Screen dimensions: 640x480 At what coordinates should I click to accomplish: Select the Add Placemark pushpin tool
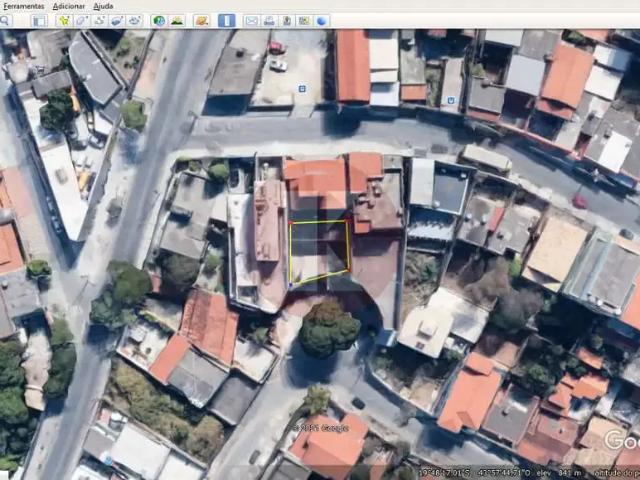point(64,21)
